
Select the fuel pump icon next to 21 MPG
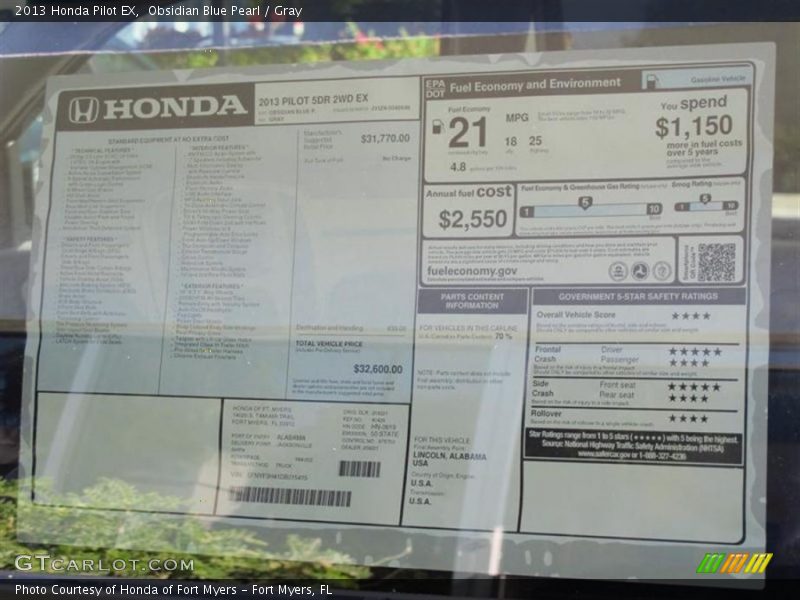tap(438, 128)
